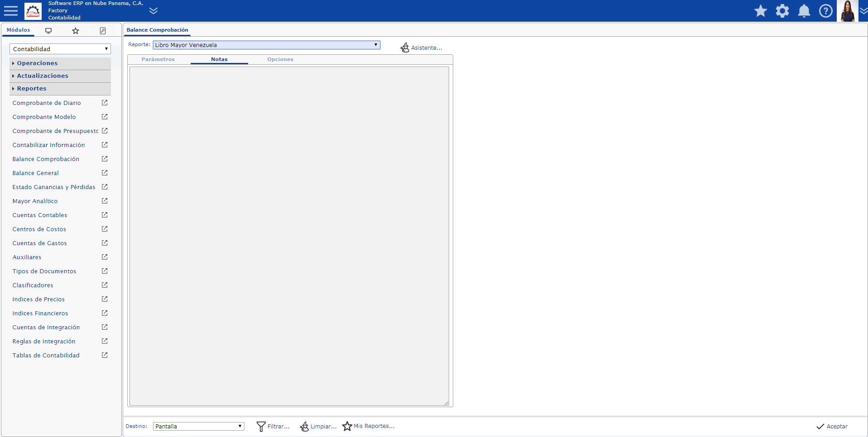The height and width of the screenshot is (437, 868).
Task: Open favorites star in top bar
Action: [761, 11]
